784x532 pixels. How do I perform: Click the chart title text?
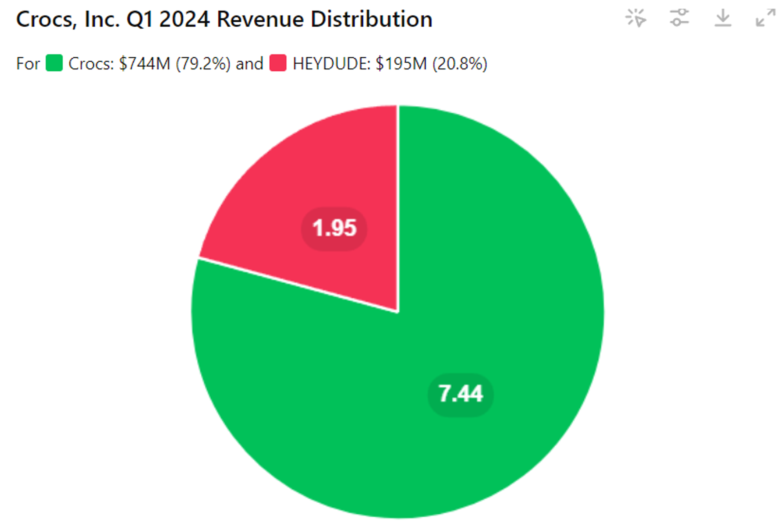click(x=224, y=19)
